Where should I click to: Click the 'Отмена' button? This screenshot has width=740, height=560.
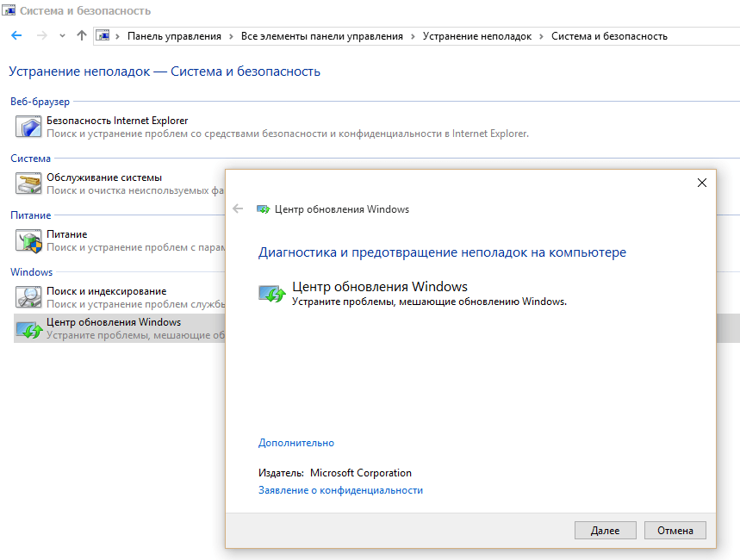(x=675, y=530)
